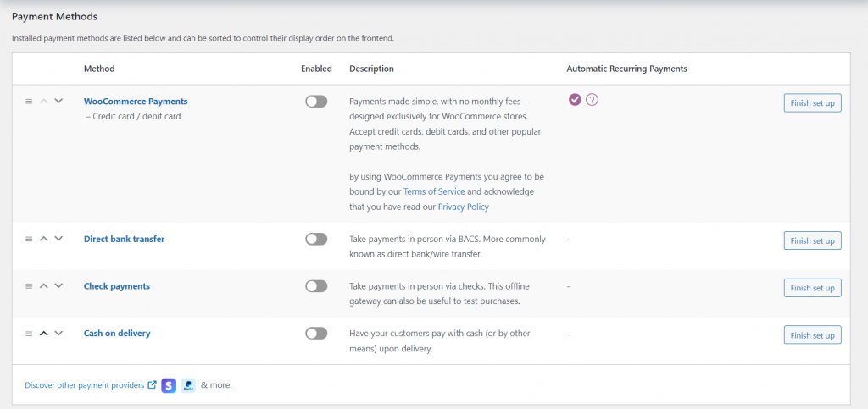Screen dimensions: 868x409
Task: Open the Check payments method link
Action: point(117,286)
